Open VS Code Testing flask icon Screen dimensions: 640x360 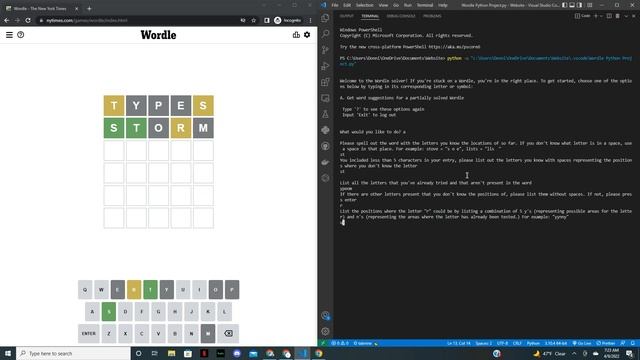coord(325,114)
